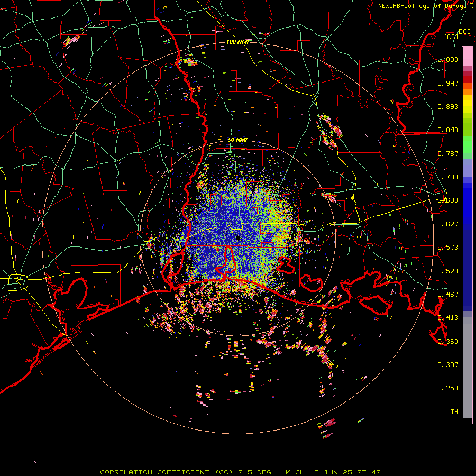The image size is (476, 476).
Task: Click the yellow Houston highway loop
Action: tap(18, 282)
